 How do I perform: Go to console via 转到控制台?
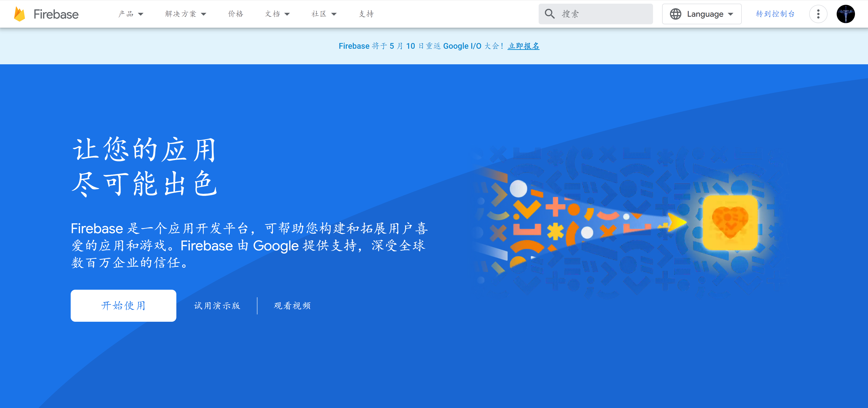tap(775, 14)
